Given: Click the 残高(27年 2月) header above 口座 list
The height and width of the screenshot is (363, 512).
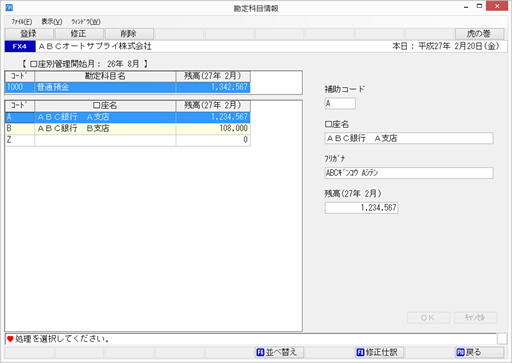Looking at the screenshot, I should [213, 106].
